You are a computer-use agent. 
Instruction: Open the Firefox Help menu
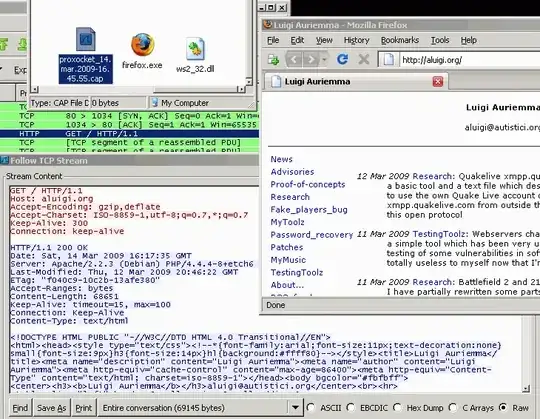click(469, 40)
